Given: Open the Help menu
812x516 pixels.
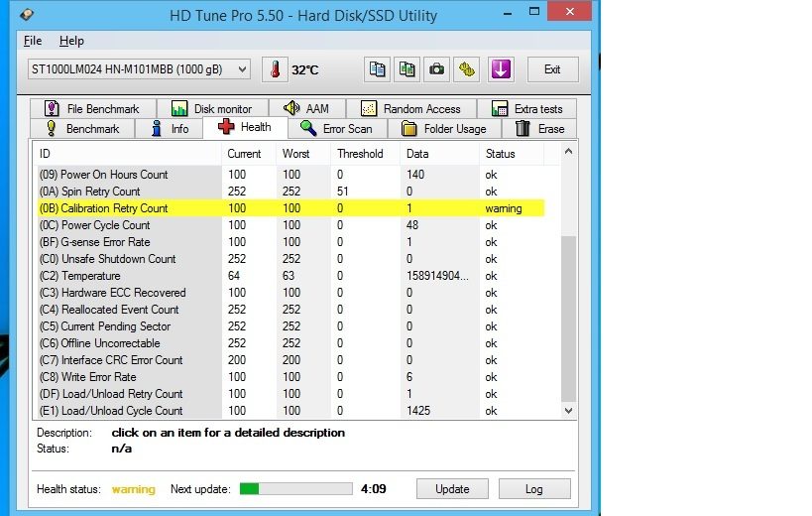Looking at the screenshot, I should pyautogui.click(x=71, y=41).
